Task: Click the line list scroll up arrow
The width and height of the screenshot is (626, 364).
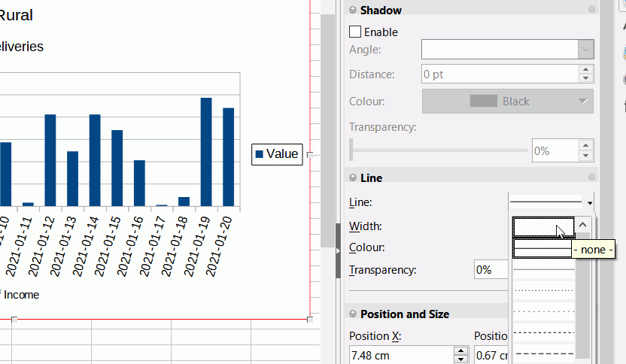Action: click(582, 225)
